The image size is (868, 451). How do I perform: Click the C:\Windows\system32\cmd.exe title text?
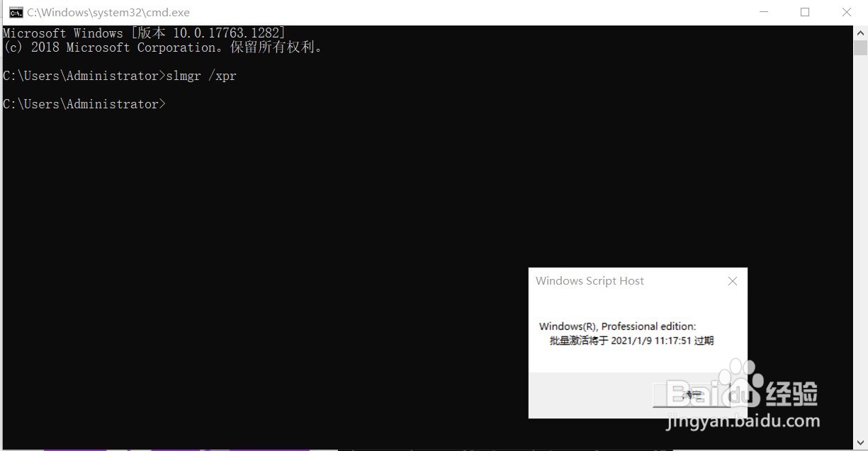tap(108, 12)
